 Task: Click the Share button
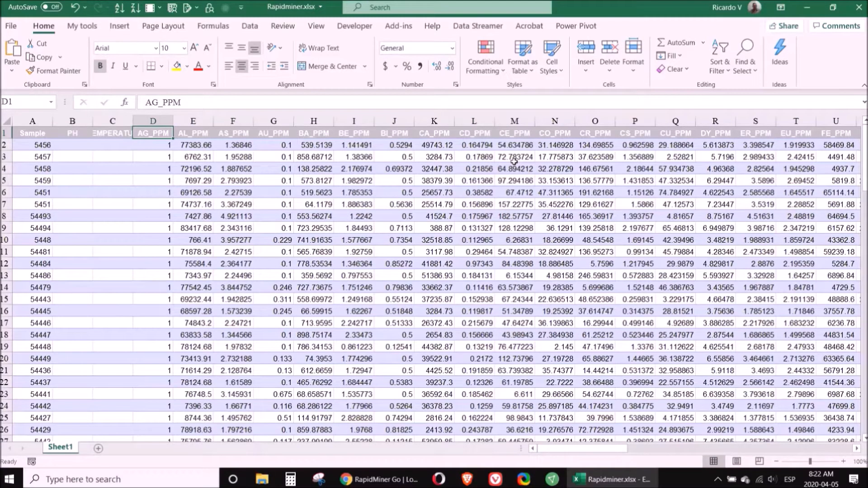(x=784, y=26)
